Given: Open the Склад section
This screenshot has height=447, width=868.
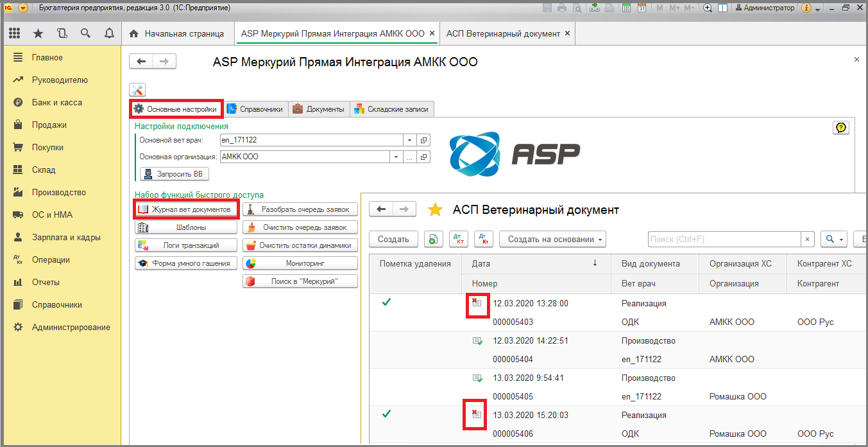Looking at the screenshot, I should point(44,170).
